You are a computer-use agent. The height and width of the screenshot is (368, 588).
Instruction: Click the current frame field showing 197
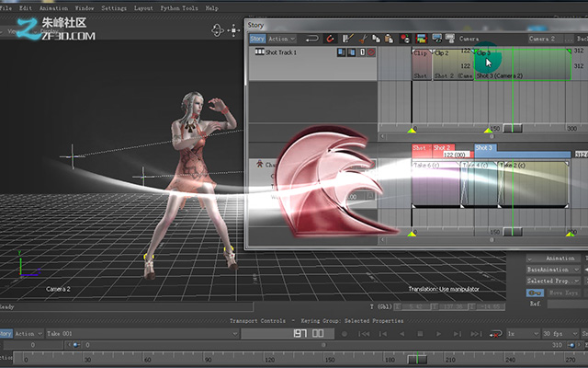click(288, 333)
